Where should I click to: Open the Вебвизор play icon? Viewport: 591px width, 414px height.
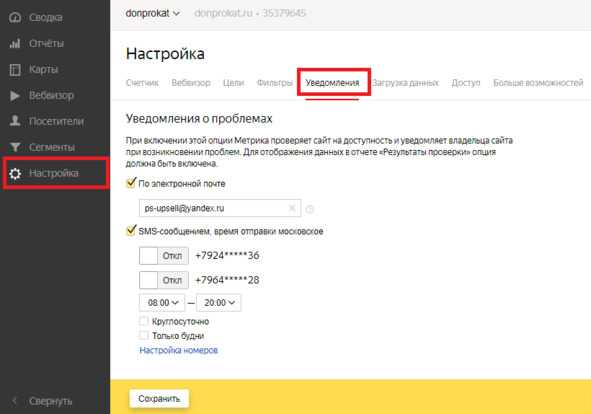point(15,95)
